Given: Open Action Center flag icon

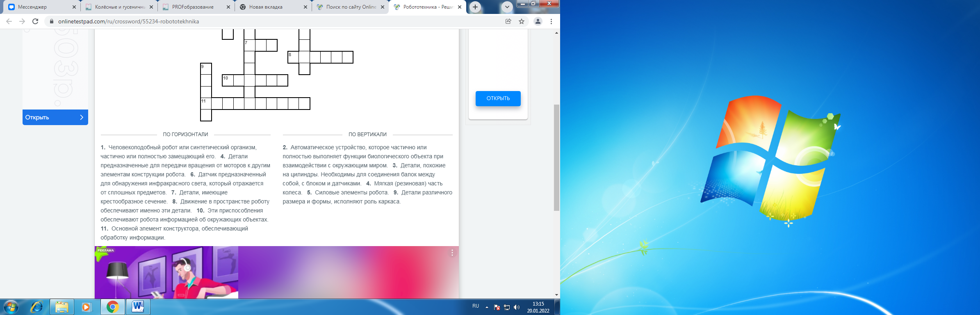Looking at the screenshot, I should (x=497, y=307).
